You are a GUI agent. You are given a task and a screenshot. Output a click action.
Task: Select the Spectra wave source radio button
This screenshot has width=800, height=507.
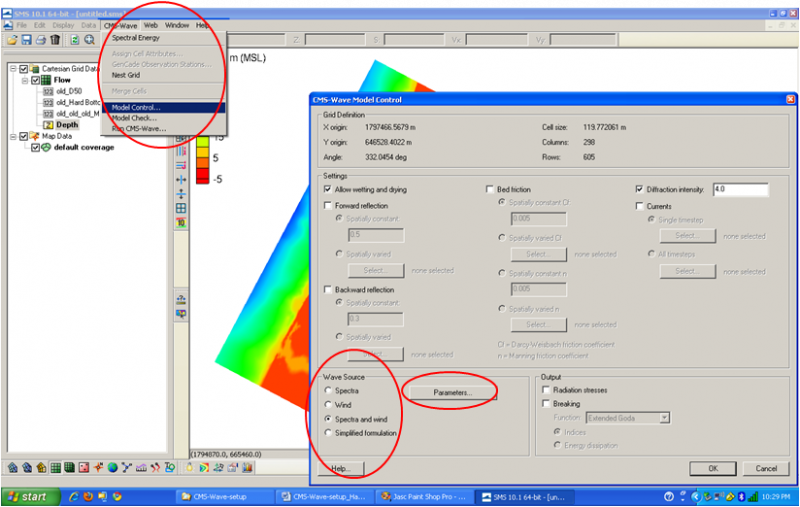coord(329,391)
